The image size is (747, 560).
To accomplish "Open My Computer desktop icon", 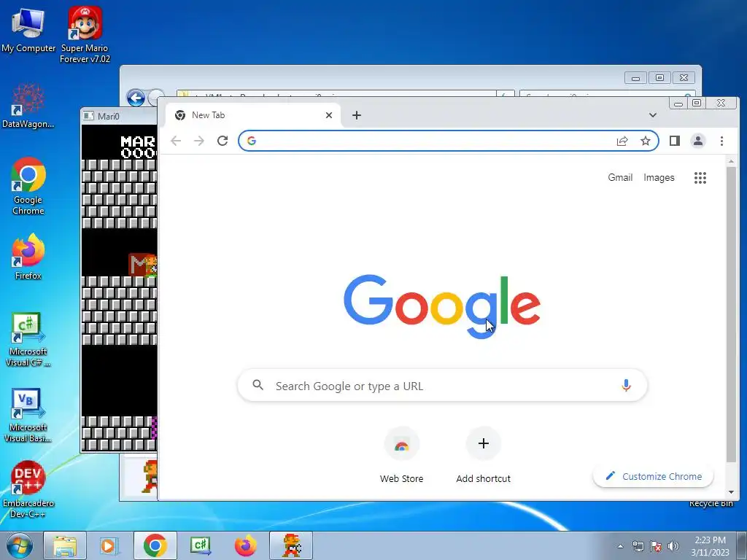I will coord(28,30).
